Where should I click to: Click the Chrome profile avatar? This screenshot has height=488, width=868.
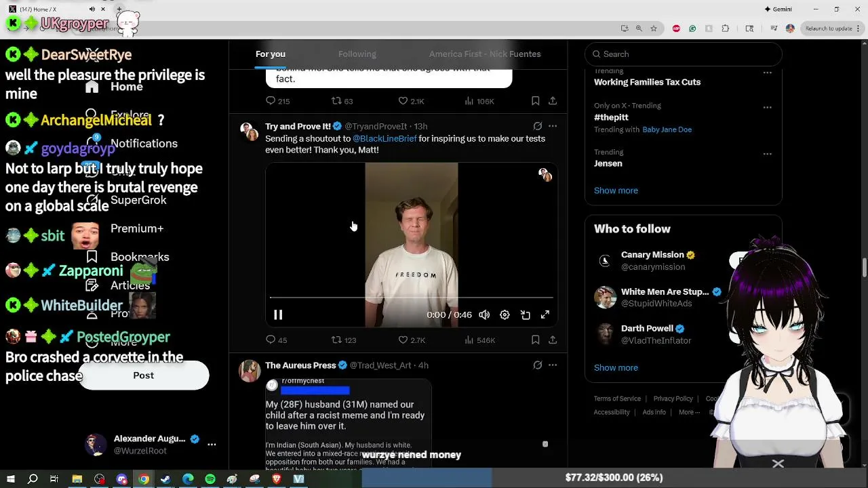790,28
